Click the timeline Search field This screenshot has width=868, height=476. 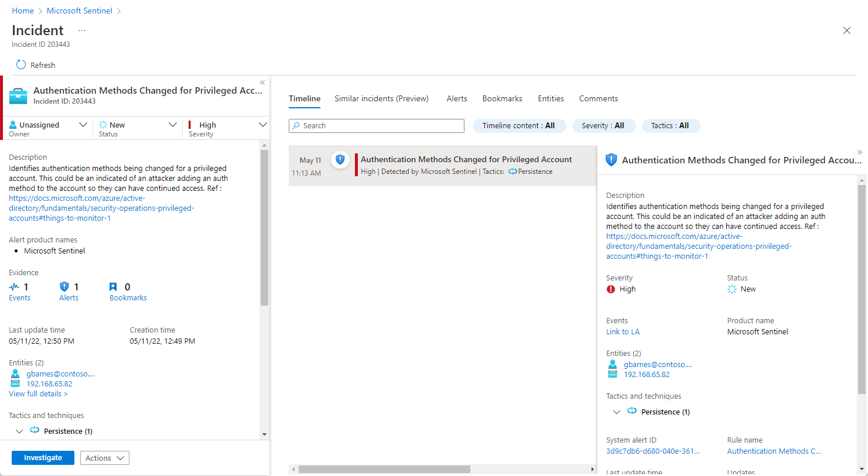tap(376, 126)
